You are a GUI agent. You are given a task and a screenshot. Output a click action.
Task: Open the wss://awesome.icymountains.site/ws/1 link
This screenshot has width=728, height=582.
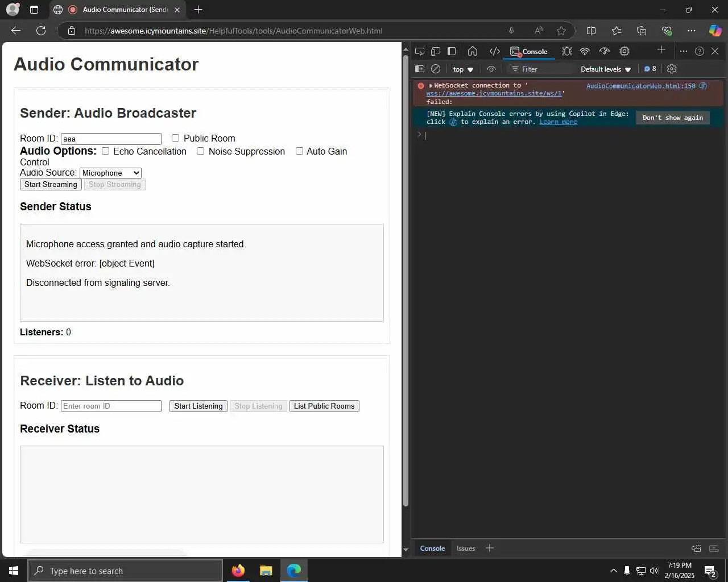click(494, 94)
